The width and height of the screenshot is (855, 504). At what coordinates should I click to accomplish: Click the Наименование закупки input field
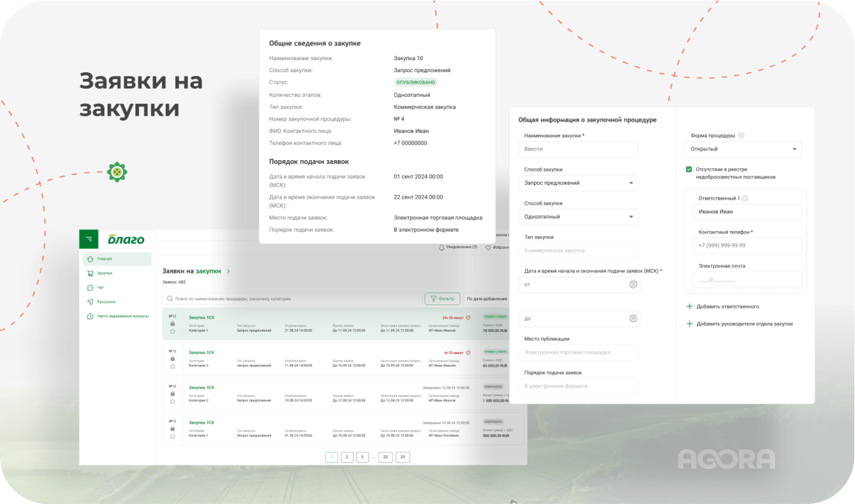579,149
